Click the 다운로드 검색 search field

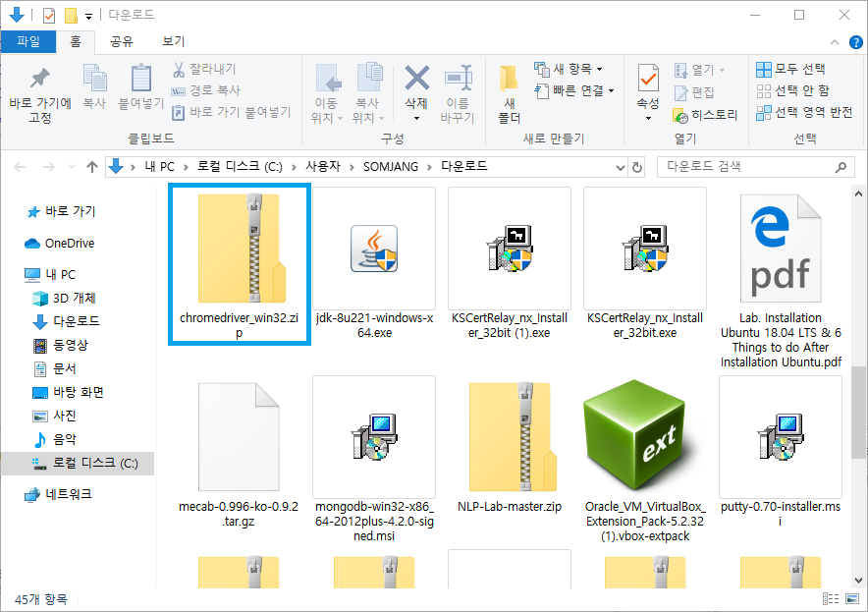(754, 167)
